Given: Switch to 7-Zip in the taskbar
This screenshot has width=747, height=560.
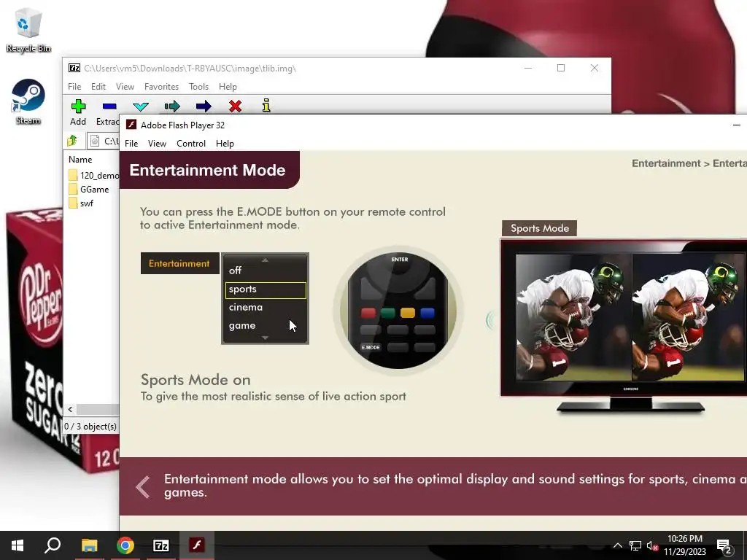Looking at the screenshot, I should [161, 545].
